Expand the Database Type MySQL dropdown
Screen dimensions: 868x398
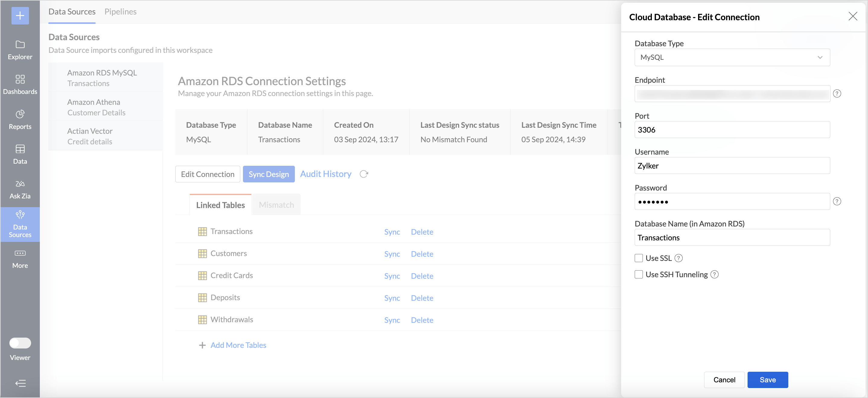tap(732, 57)
